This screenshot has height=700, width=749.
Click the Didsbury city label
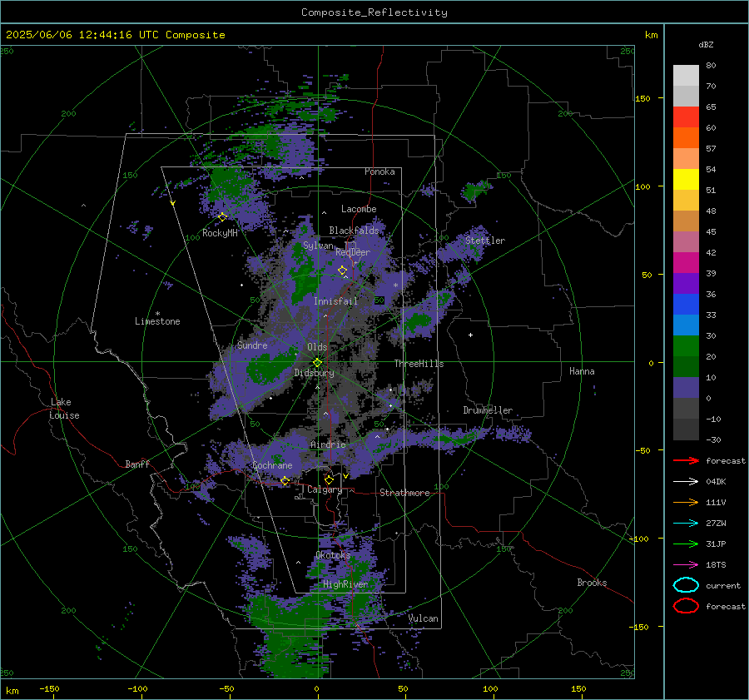coord(314,373)
